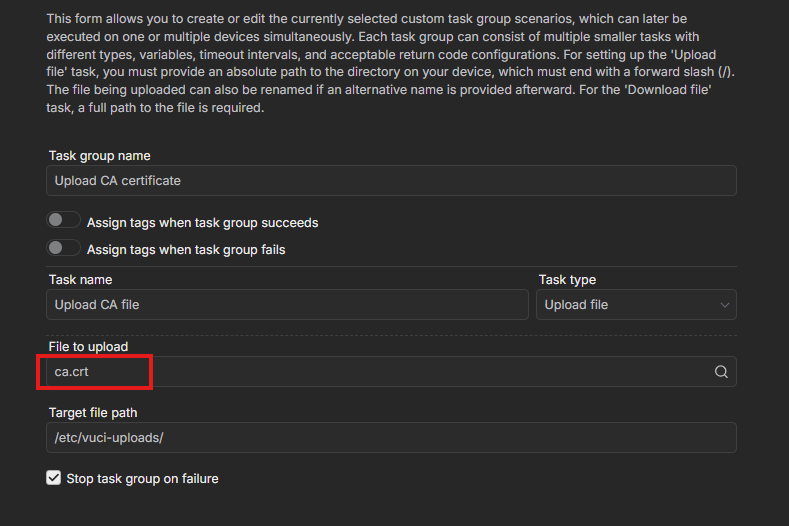Click the 'Task name' field label
Viewport: 789px width, 526px height.
[80, 280]
